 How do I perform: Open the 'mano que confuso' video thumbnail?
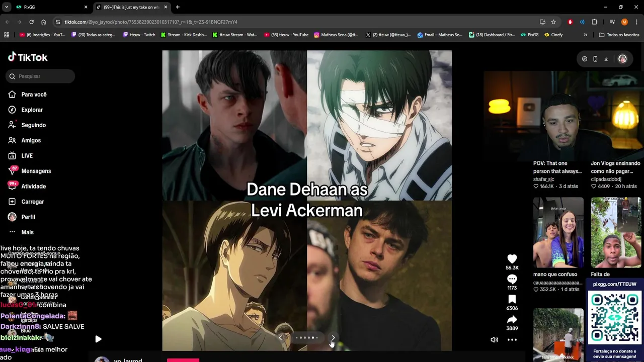tap(558, 232)
